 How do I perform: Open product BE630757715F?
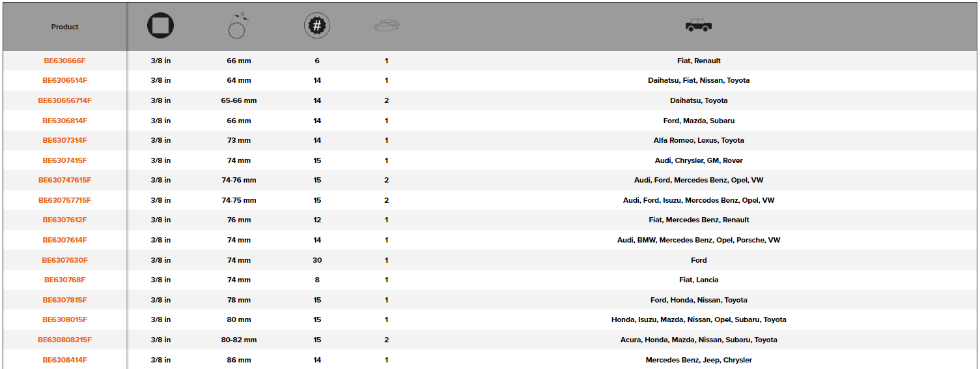(64, 200)
